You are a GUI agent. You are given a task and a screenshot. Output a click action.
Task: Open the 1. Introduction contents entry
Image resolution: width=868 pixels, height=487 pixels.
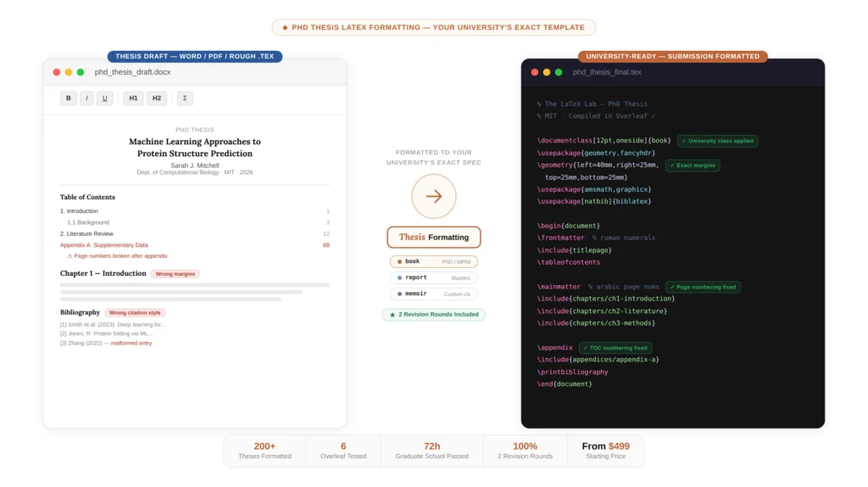pos(195,211)
